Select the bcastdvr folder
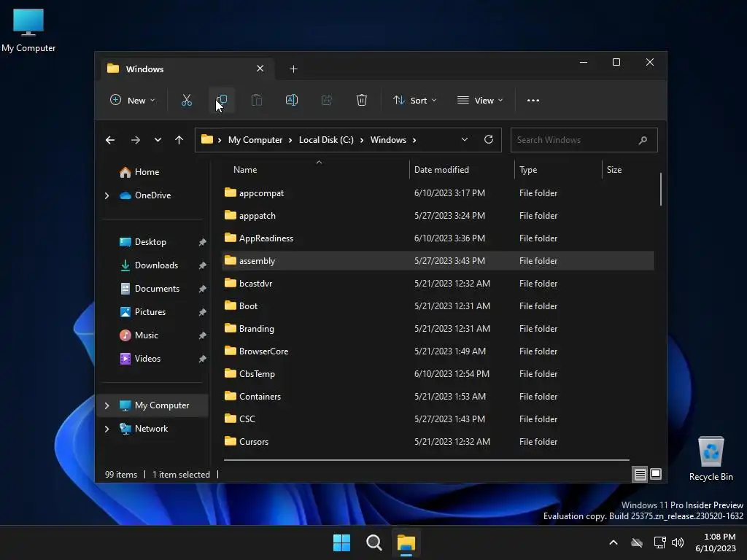 pyautogui.click(x=438, y=284)
